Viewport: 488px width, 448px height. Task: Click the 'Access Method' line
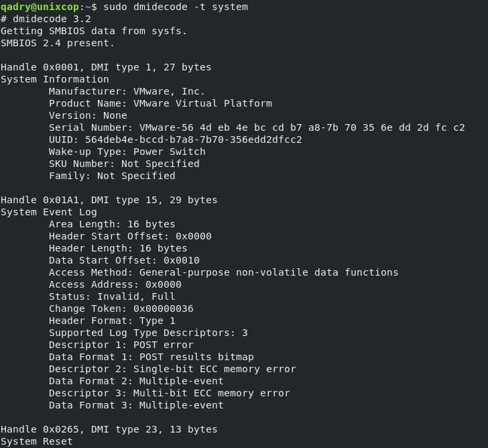point(223,272)
